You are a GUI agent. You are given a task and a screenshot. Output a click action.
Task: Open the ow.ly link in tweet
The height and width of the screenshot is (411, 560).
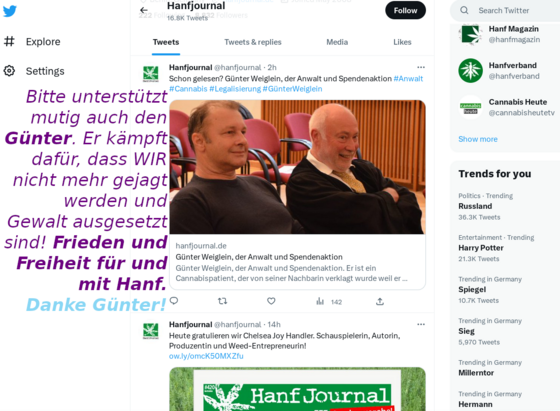[206, 356]
